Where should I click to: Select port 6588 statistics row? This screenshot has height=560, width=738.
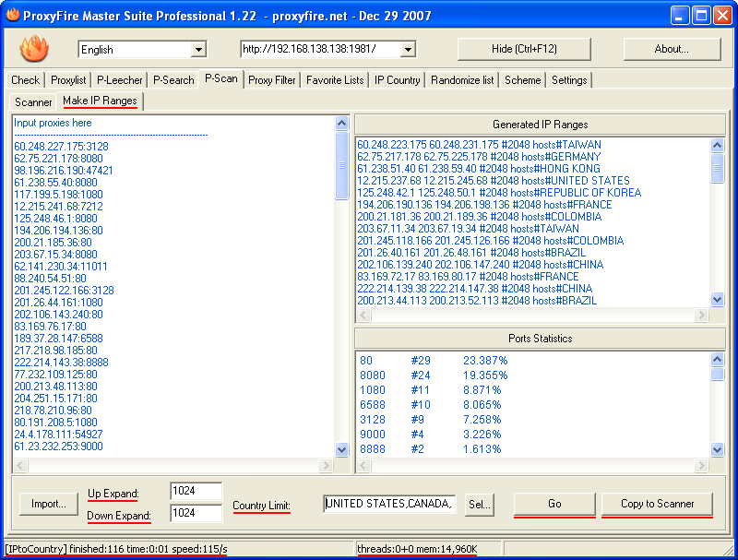click(x=430, y=405)
